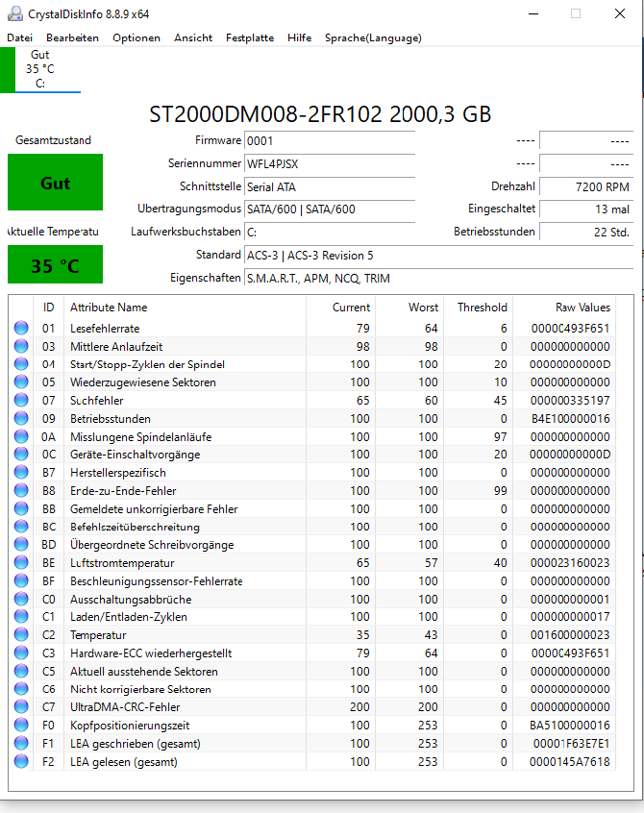Select the C: drive tab with Gut 35 °C
Image resolution: width=644 pixels, height=813 pixels.
pyautogui.click(x=40, y=69)
